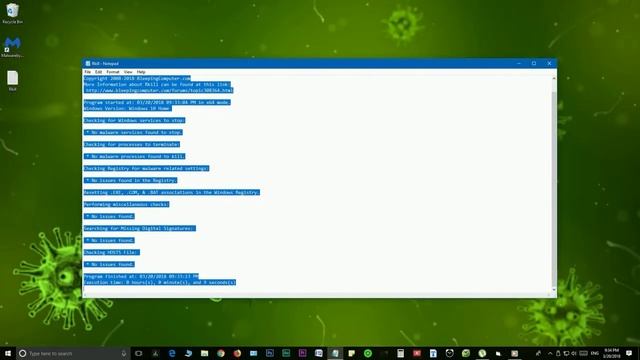Open Sticky Notes from the taskbar
640x360 pixels.
coord(351,353)
